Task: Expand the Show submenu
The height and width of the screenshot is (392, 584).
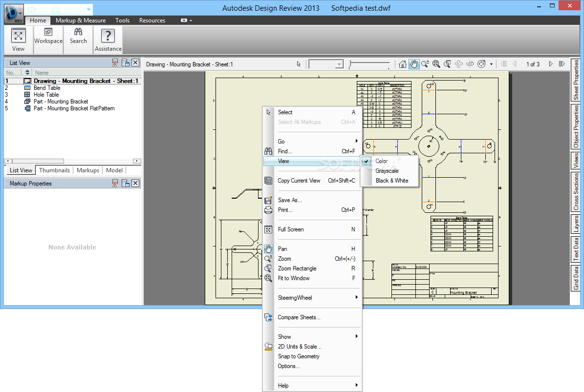Action: [312, 336]
